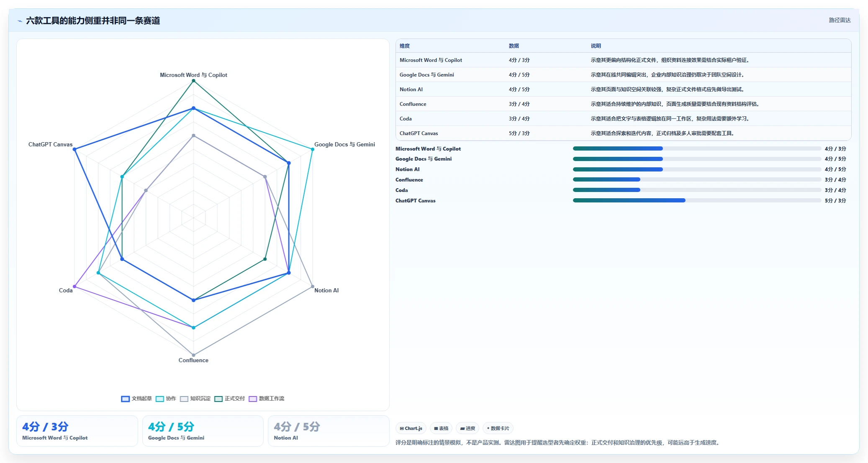
Task: Hide the 知识沉淀 legend series
Action: pyautogui.click(x=195, y=399)
